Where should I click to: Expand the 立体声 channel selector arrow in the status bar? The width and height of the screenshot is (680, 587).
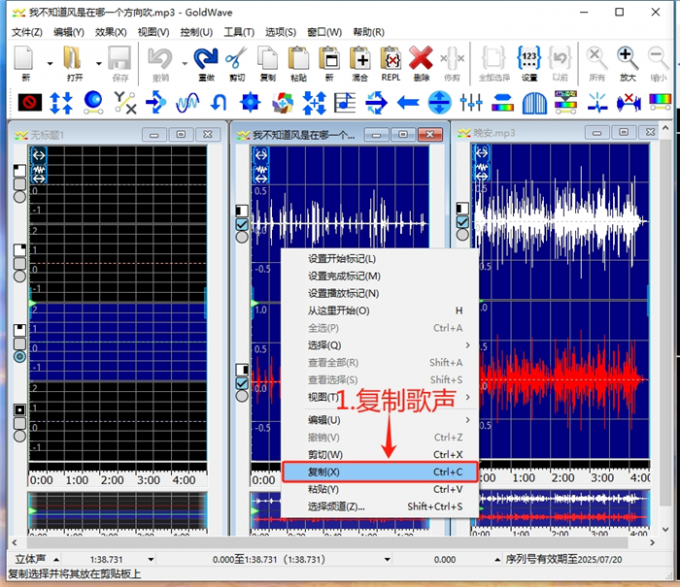pyautogui.click(x=56, y=560)
